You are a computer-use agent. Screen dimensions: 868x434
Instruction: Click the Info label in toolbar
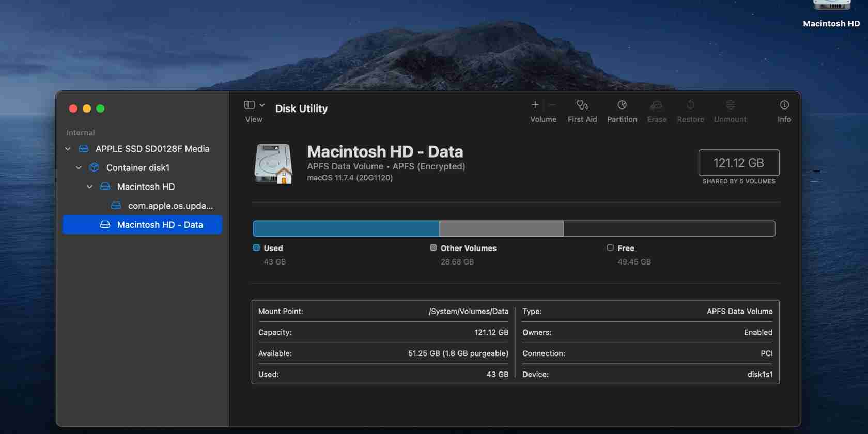784,119
